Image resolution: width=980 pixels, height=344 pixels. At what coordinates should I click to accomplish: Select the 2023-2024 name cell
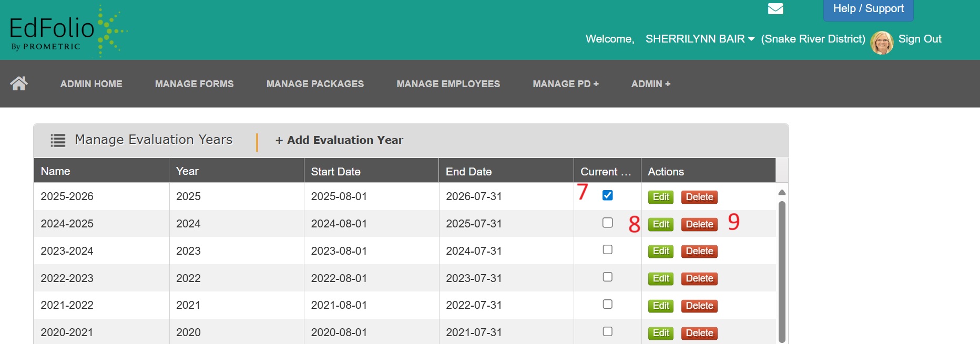pos(101,251)
